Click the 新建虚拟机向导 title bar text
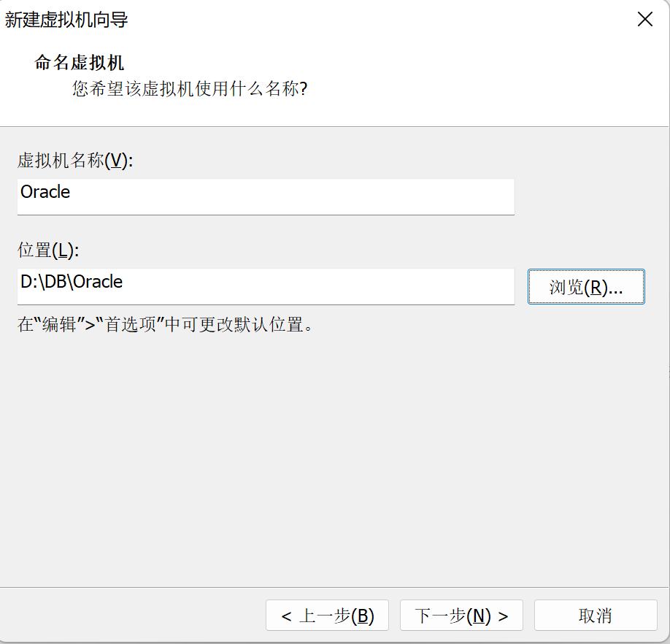The height and width of the screenshot is (644, 670). pos(66,20)
